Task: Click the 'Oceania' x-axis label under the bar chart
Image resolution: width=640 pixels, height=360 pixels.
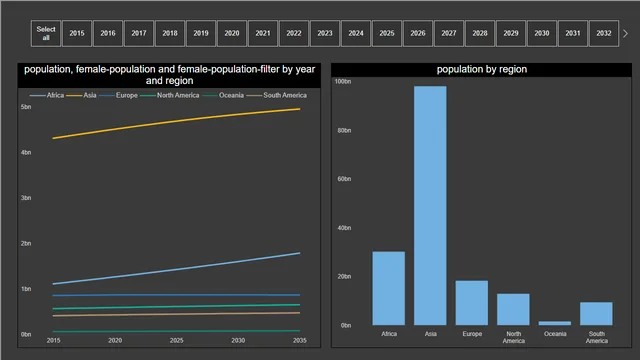Action: 555,334
